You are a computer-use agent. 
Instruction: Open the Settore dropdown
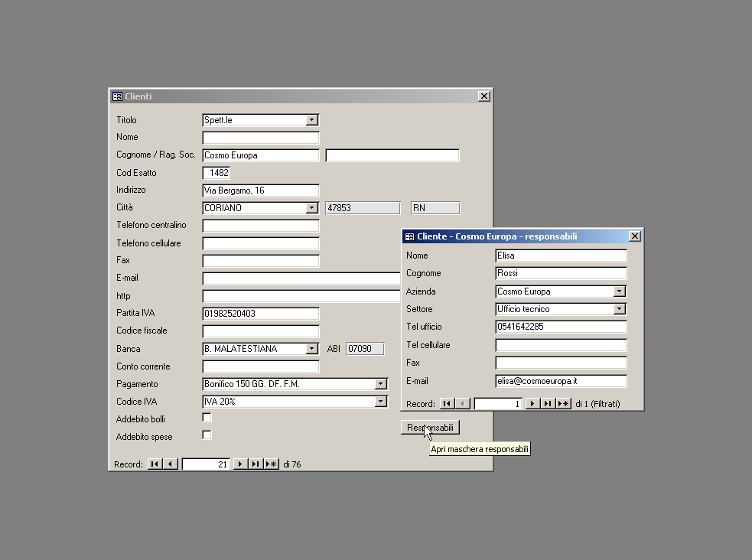pos(620,309)
